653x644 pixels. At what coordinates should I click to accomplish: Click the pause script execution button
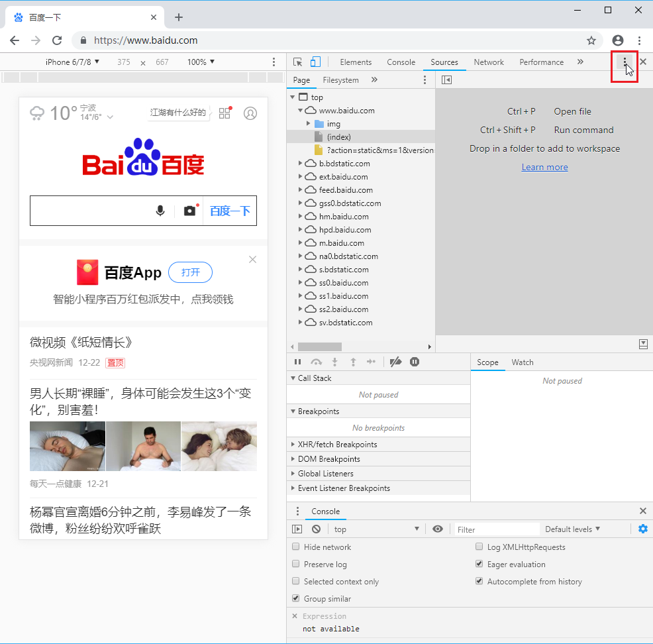coord(297,362)
